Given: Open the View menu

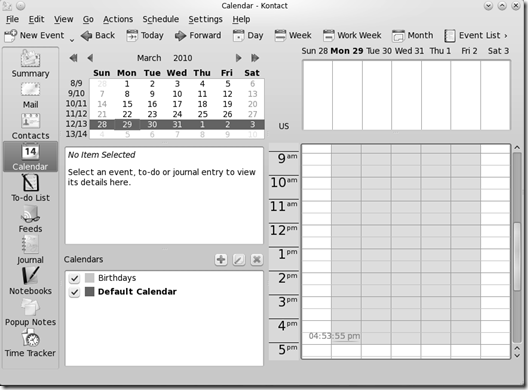Looking at the screenshot, I should click(64, 19).
